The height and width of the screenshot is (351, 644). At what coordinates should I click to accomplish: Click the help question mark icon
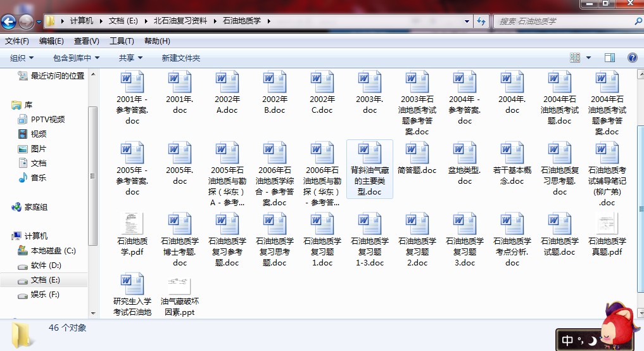tap(632, 58)
